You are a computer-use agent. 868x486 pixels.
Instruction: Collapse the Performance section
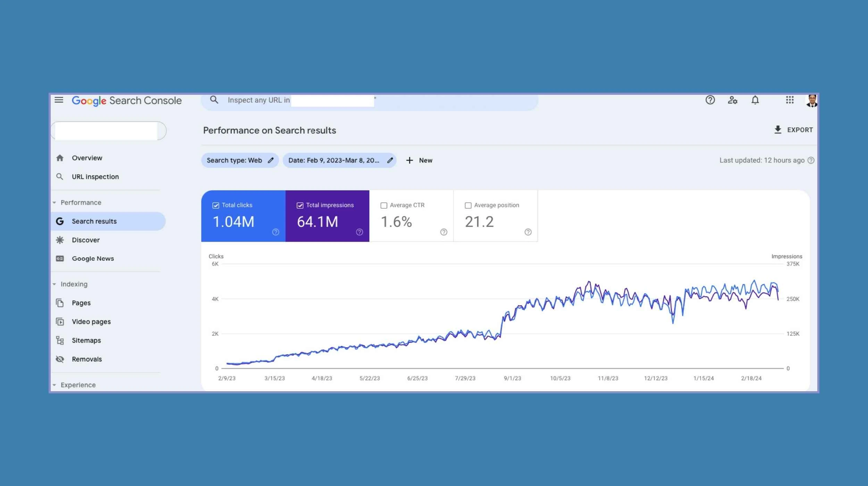pyautogui.click(x=55, y=202)
